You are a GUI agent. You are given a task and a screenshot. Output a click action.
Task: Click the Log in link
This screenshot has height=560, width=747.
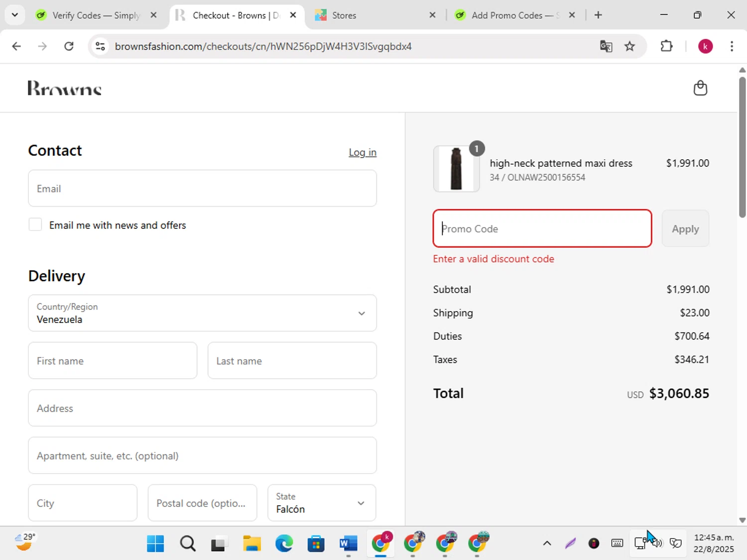point(363,152)
